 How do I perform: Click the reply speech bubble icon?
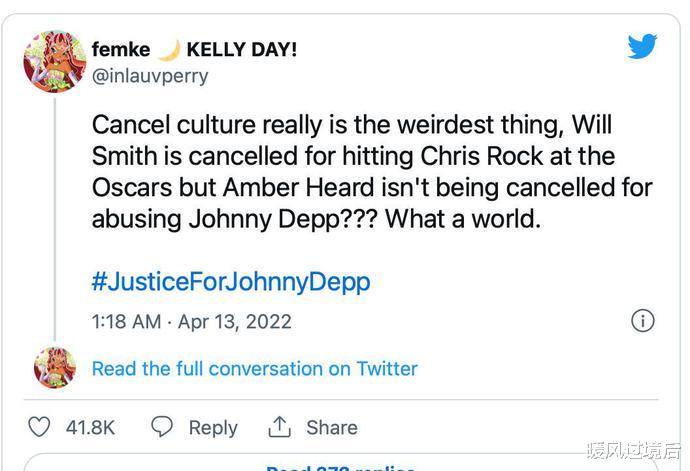pos(162,427)
